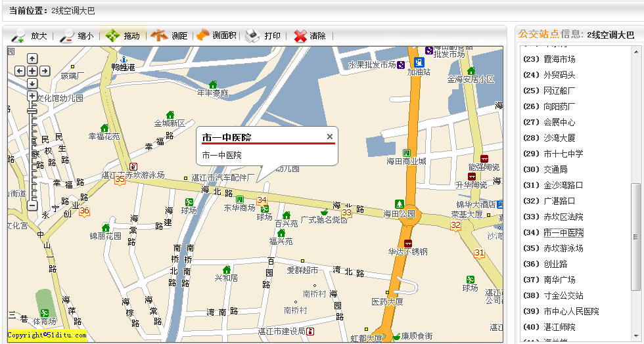644x344 pixels.
Task: Click the 打印 print button
Action: [x=263, y=36]
